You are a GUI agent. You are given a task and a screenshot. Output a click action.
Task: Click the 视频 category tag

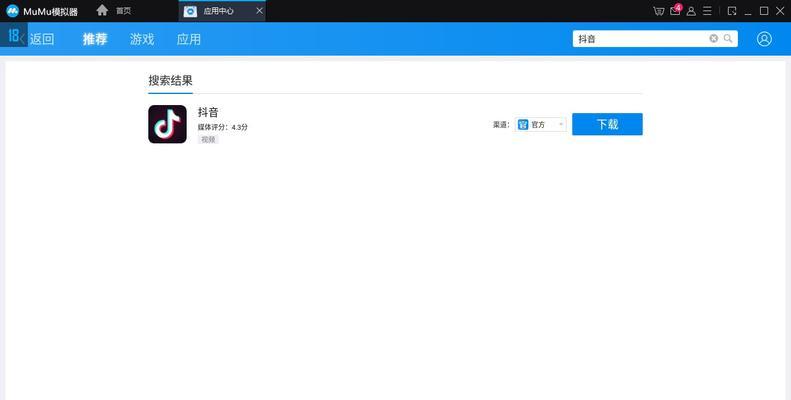click(208, 140)
